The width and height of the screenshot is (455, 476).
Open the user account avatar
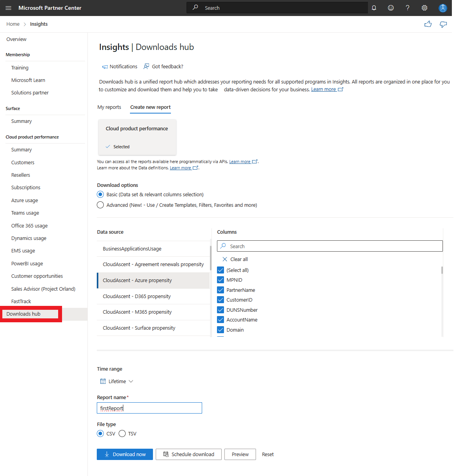443,8
